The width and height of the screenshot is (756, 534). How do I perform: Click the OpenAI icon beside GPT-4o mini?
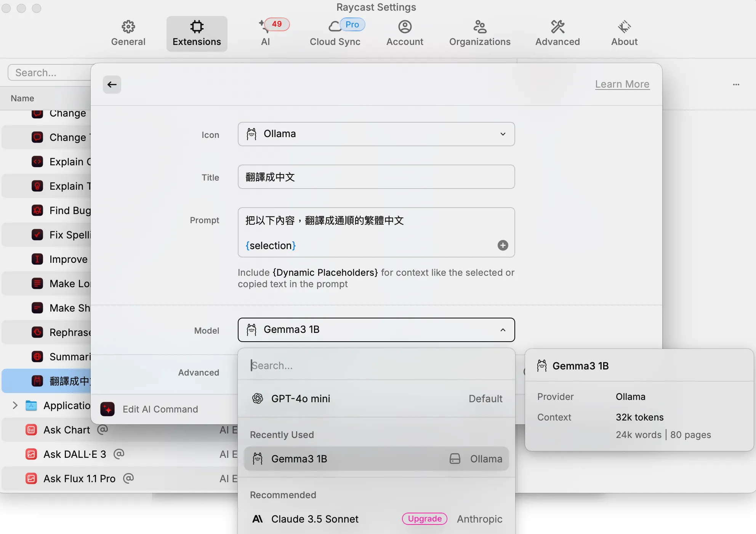tap(258, 398)
